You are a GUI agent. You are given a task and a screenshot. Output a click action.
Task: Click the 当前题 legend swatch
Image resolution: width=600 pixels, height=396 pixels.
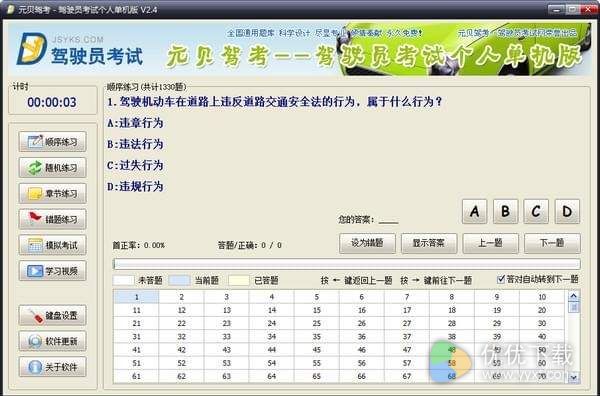179,280
